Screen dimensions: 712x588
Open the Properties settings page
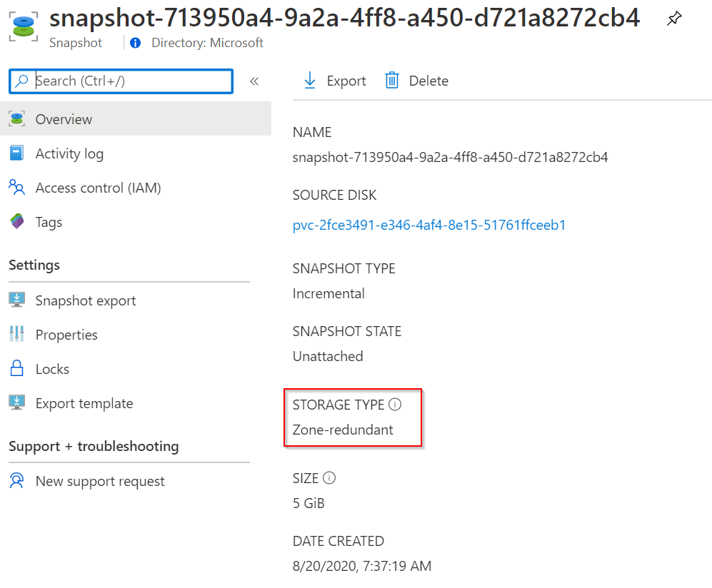point(66,335)
